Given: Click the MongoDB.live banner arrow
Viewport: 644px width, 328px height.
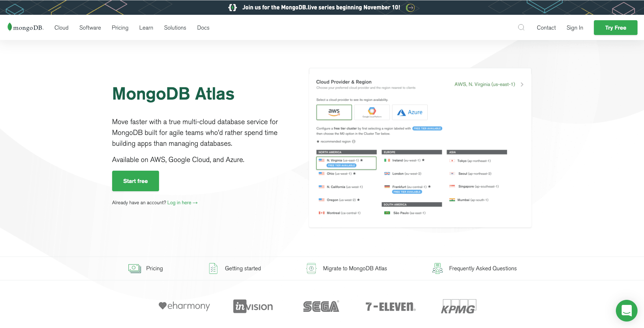Looking at the screenshot, I should click(x=410, y=7).
